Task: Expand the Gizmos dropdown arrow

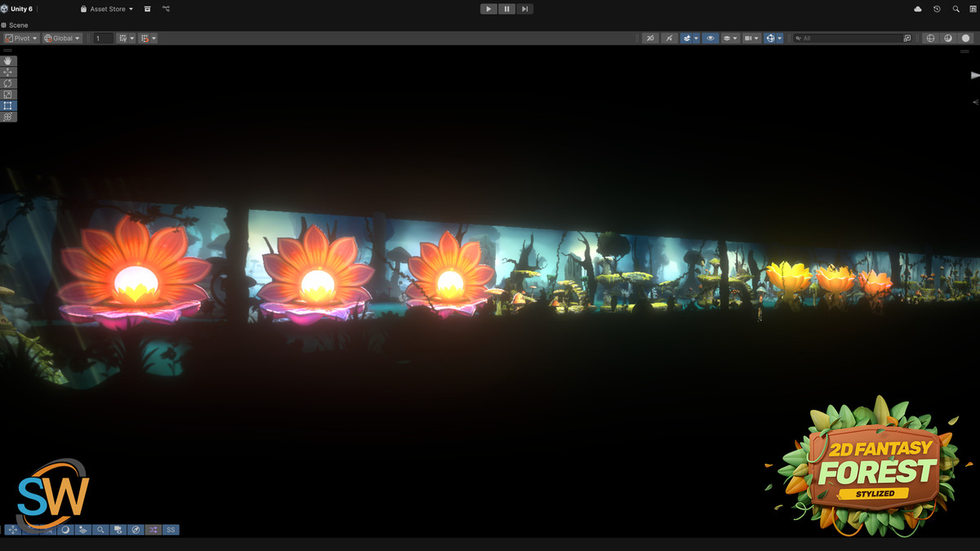Action: pos(779,38)
